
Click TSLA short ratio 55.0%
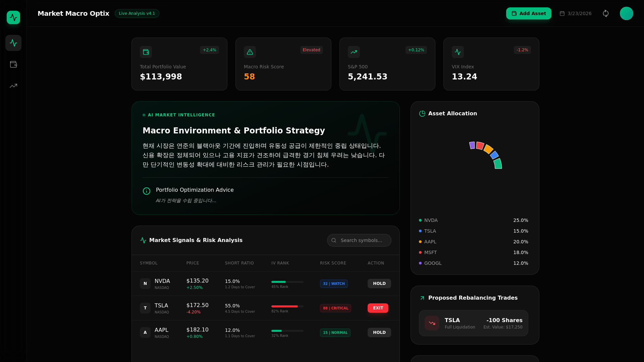(x=232, y=306)
